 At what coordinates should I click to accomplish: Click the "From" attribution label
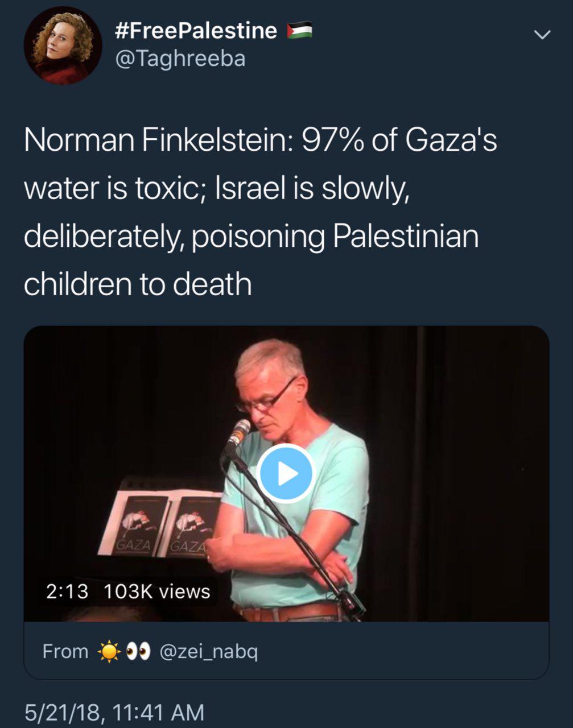click(x=65, y=651)
